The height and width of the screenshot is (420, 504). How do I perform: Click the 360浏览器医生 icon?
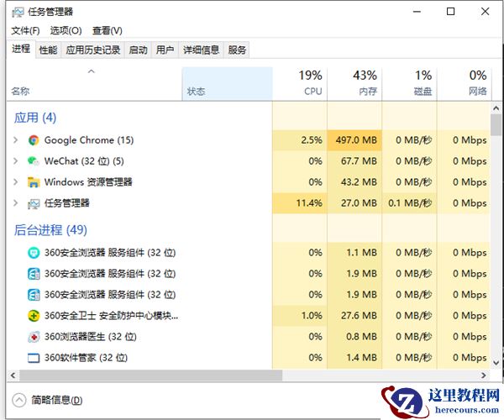coord(34,337)
